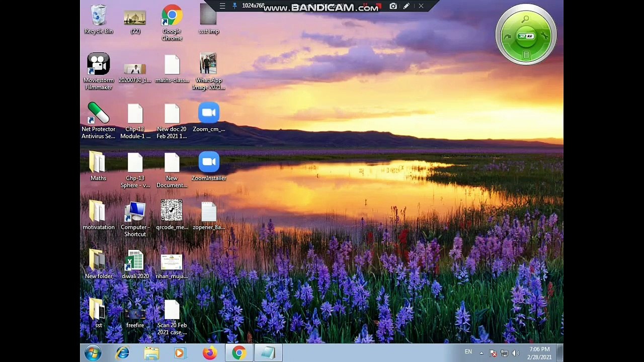The height and width of the screenshot is (362, 644).
Task: Click the clock showing 7:06 PM
Action: coord(539,353)
